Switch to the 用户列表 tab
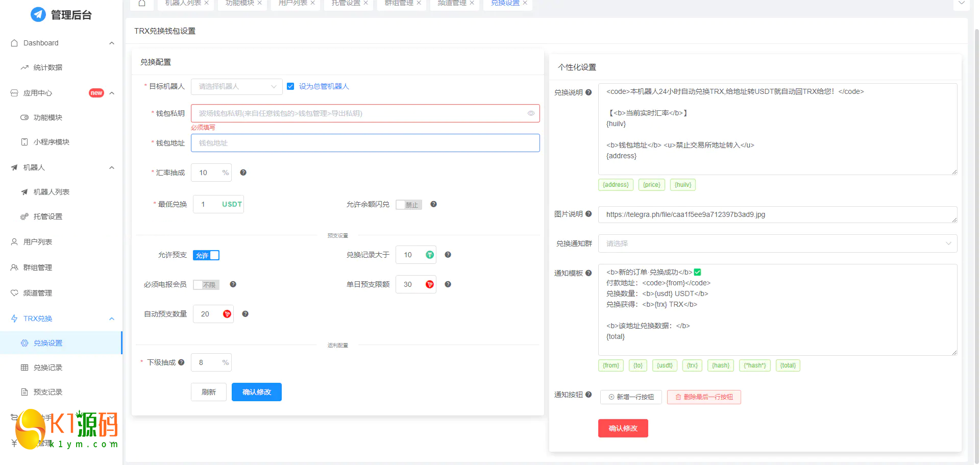The image size is (980, 465). [293, 3]
